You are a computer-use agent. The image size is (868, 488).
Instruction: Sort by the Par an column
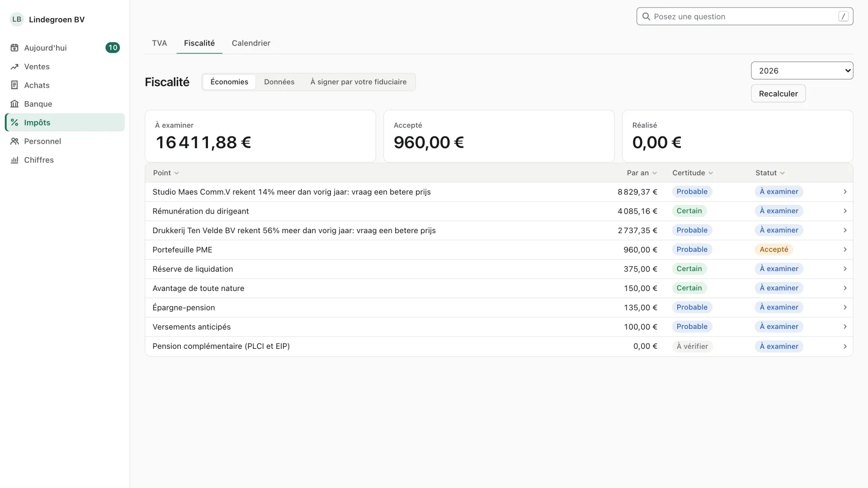(642, 173)
